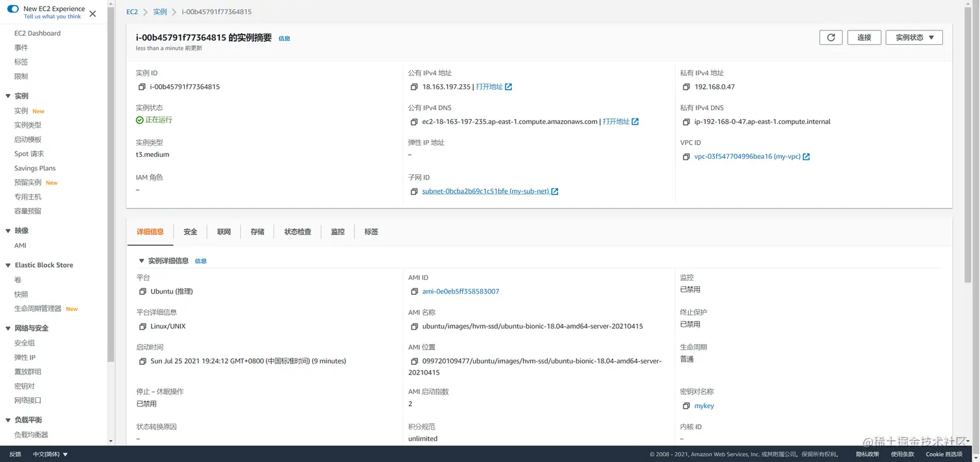980x462 pixels.
Task: Open EC2 Dashboard in the sidebar
Action: click(x=38, y=33)
